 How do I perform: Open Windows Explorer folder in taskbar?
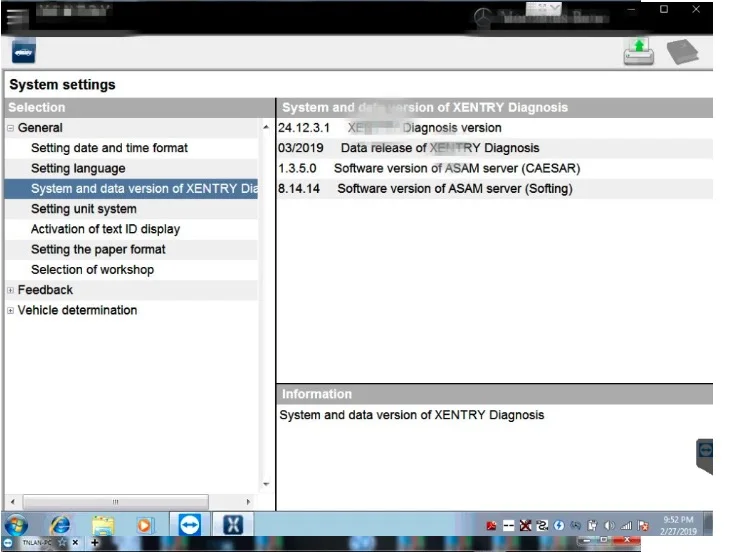point(103,525)
